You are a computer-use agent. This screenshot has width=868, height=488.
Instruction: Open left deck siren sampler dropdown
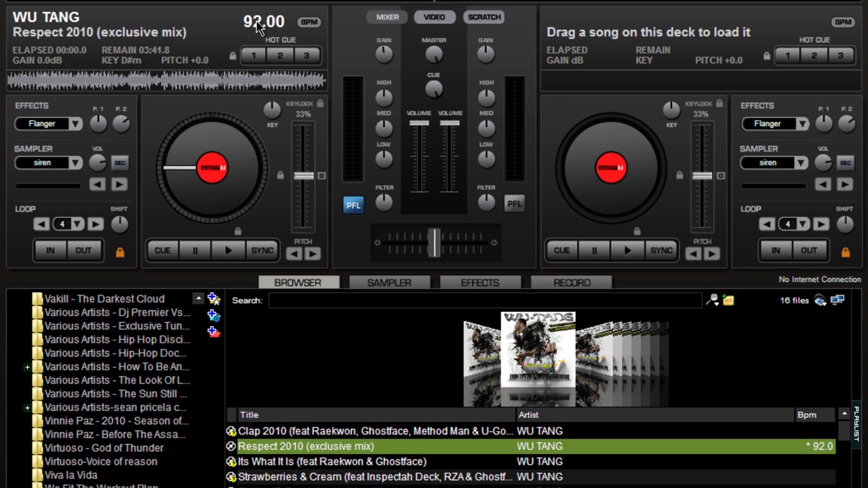click(x=75, y=163)
